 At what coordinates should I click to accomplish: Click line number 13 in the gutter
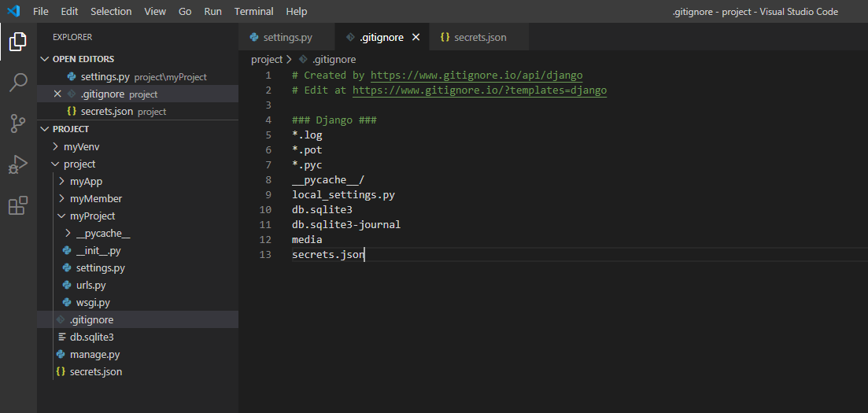coord(265,255)
